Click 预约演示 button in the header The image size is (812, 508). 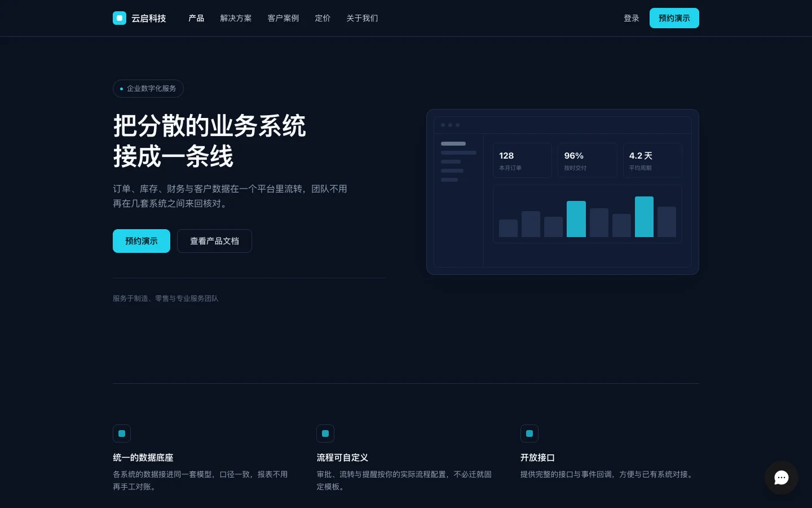pyautogui.click(x=674, y=18)
